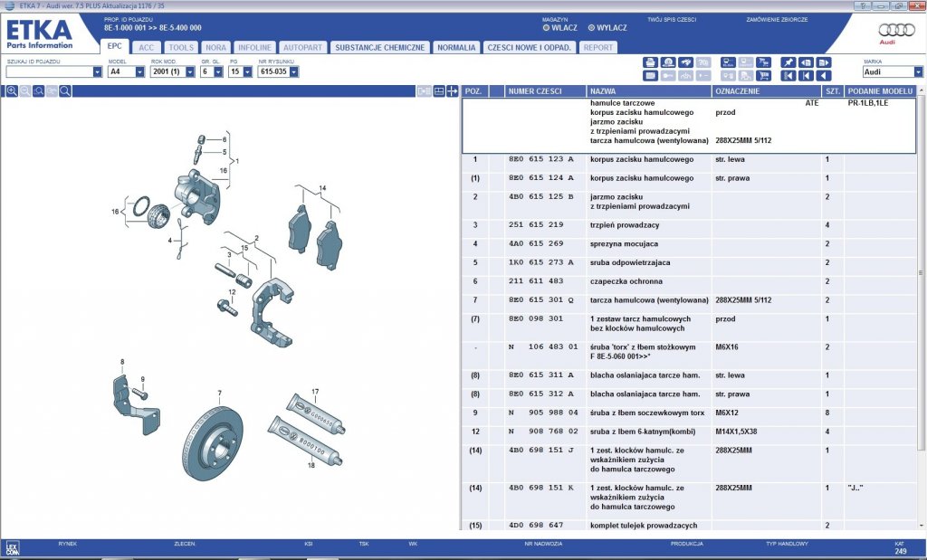This screenshot has height=560, width=927.
Task: Open the PG dropdown showing 15
Action: pos(247,72)
